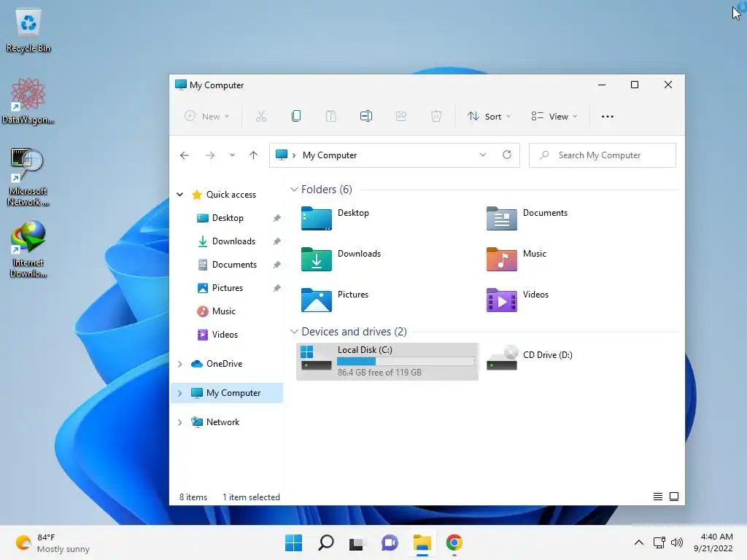Click the Copy icon in toolbar
The width and height of the screenshot is (747, 560).
coord(296,116)
